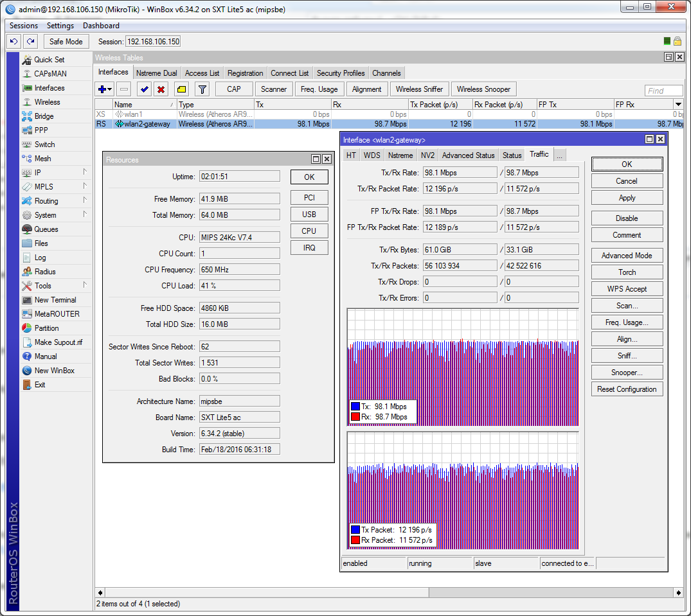The width and height of the screenshot is (691, 616).
Task: Open the column selector dropdown arrow in table header
Action: coord(678,104)
